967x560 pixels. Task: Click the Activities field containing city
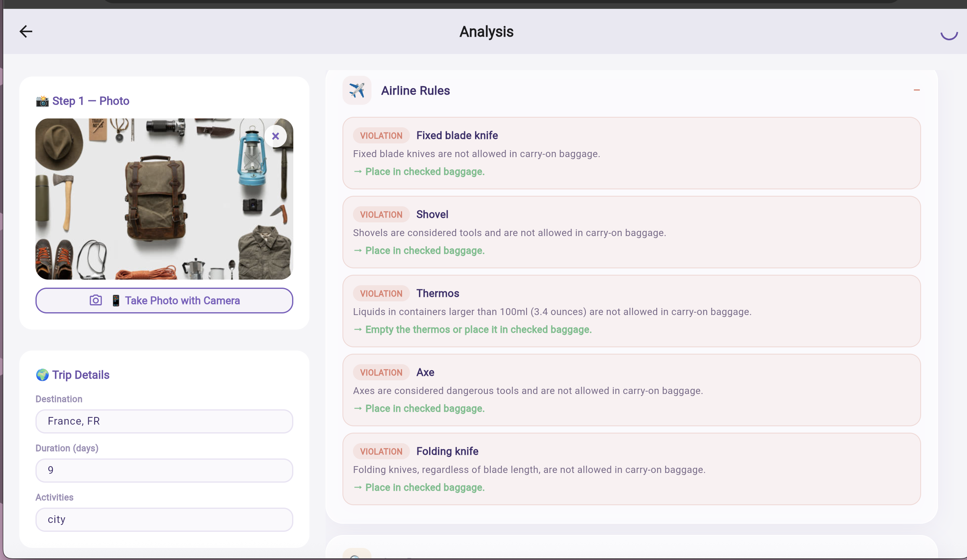pos(164,520)
